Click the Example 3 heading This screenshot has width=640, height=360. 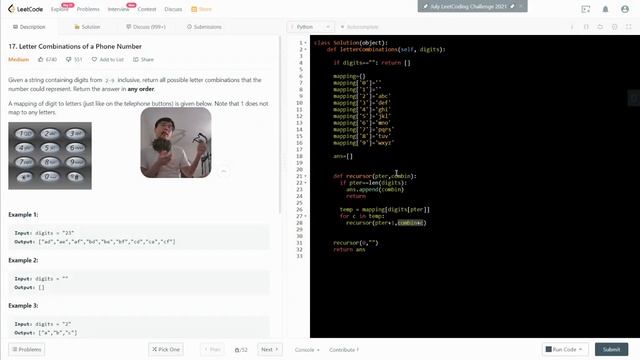pyautogui.click(x=23, y=306)
